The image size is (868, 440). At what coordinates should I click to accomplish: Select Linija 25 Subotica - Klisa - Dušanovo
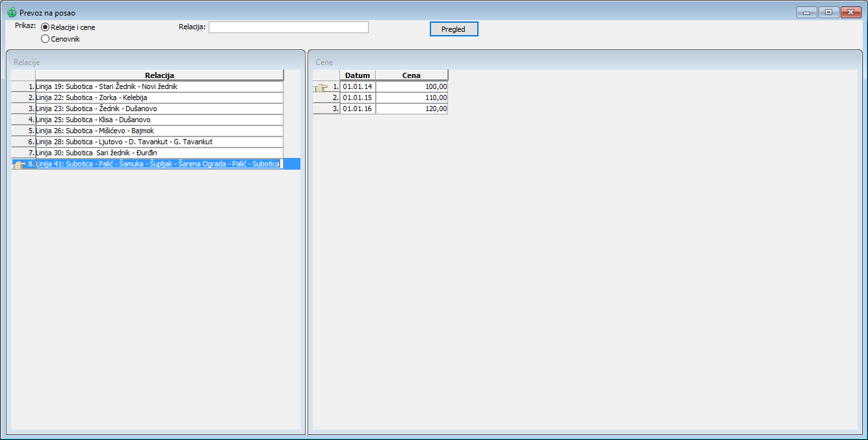pyautogui.click(x=159, y=120)
